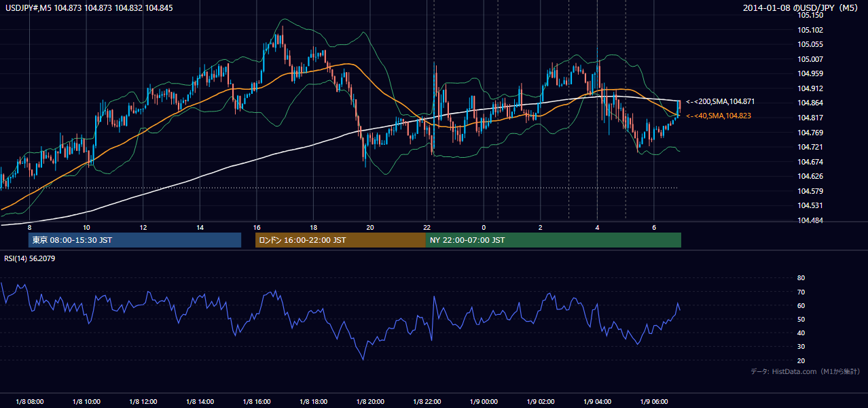Click the NY 22:00-07:00 JST session bar
Screen dimensions: 868x408
click(554, 240)
